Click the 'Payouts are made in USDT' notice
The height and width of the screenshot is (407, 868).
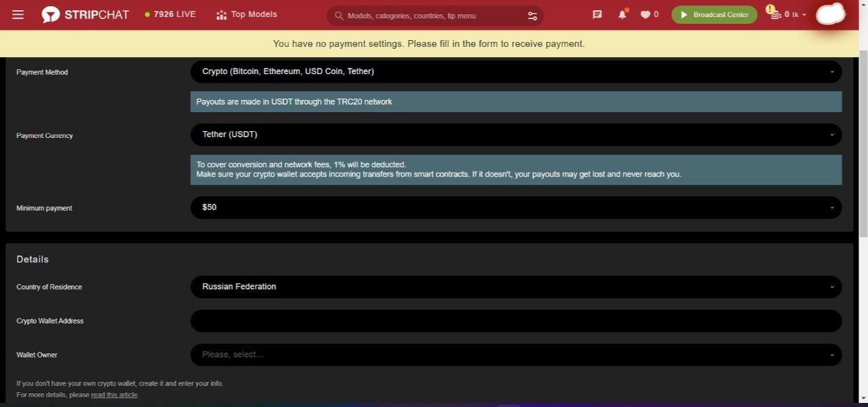point(516,102)
